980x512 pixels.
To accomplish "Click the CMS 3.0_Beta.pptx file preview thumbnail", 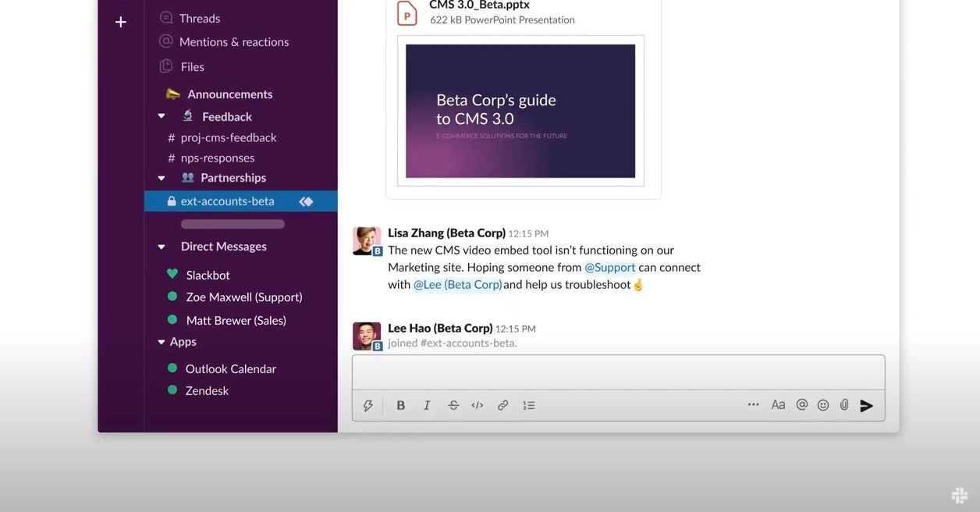I will 520,111.
